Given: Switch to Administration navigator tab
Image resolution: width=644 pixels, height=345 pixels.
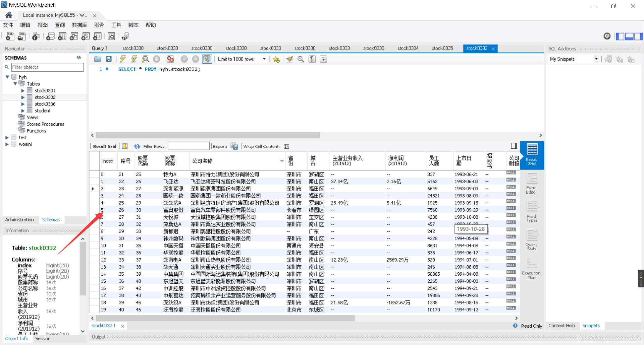Looking at the screenshot, I should tap(19, 220).
